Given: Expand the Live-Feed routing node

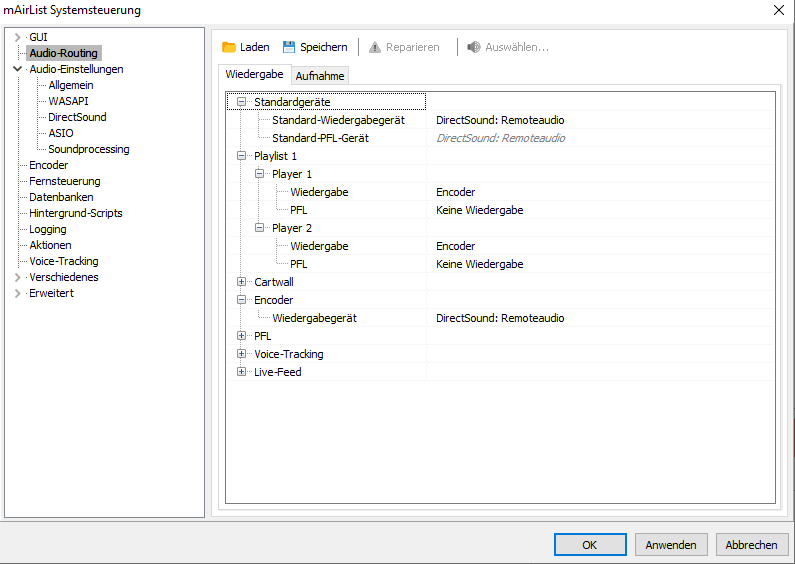Looking at the screenshot, I should click(241, 372).
